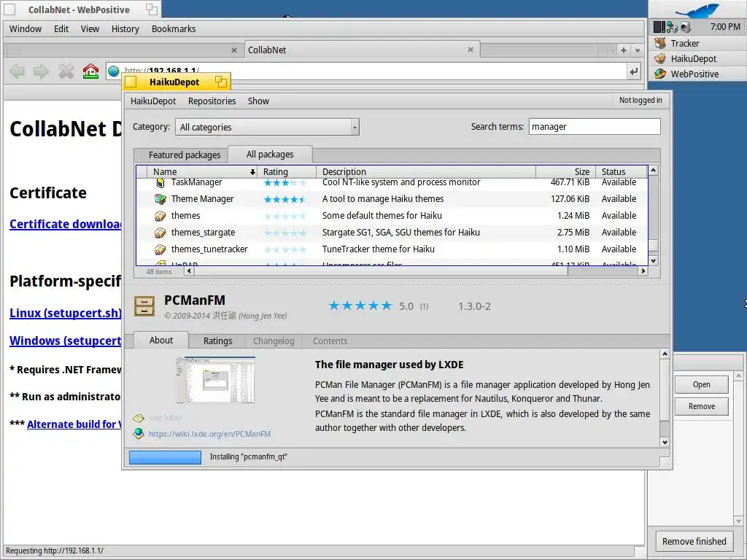Click the Remove button
Screen dimensions: 747x560
(x=701, y=406)
